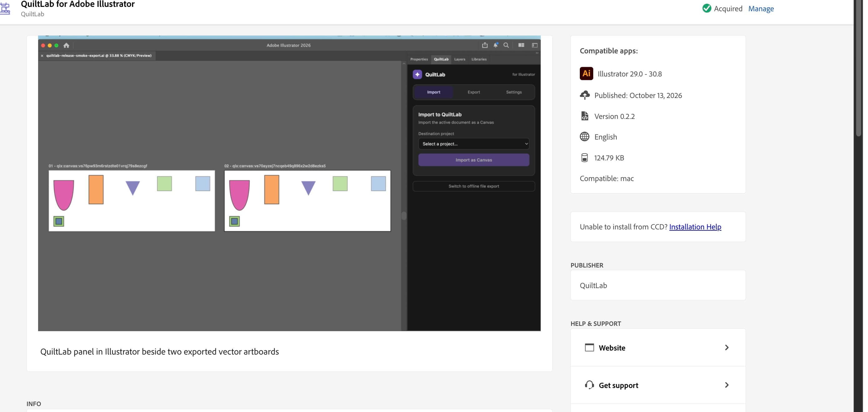Click the Illustrator 29.0 - 30.8 text
This screenshot has height=412, width=868.
coord(629,74)
